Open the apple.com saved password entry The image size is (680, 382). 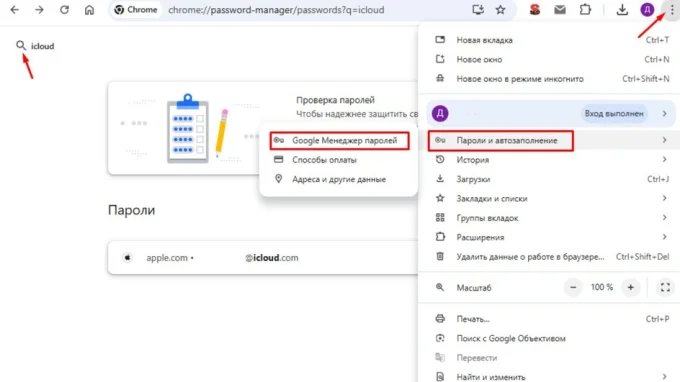263,258
